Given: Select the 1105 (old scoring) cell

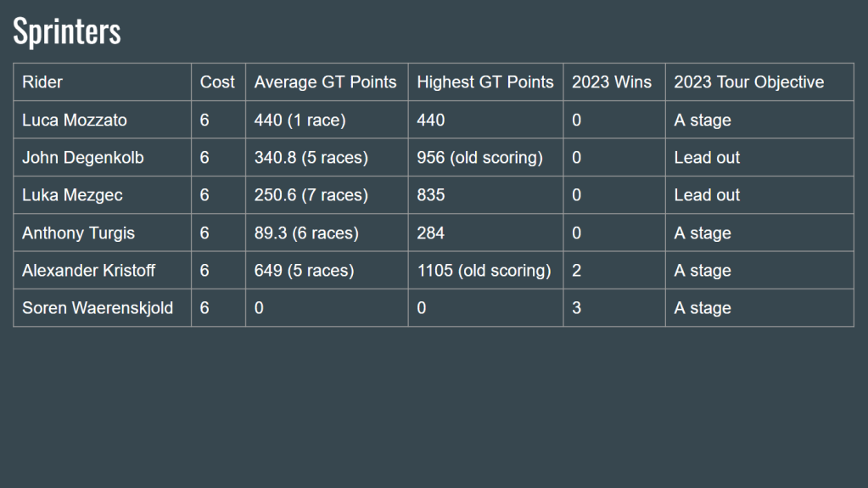Looking at the screenshot, I should (484, 271).
